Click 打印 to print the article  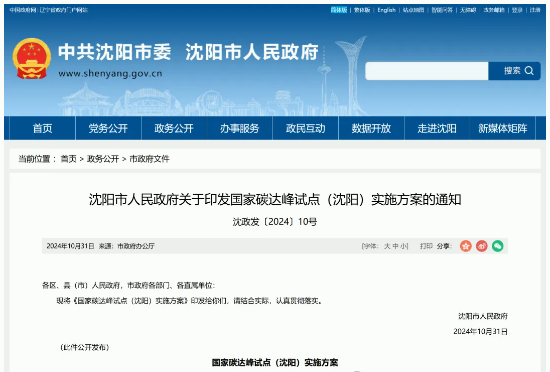point(426,246)
